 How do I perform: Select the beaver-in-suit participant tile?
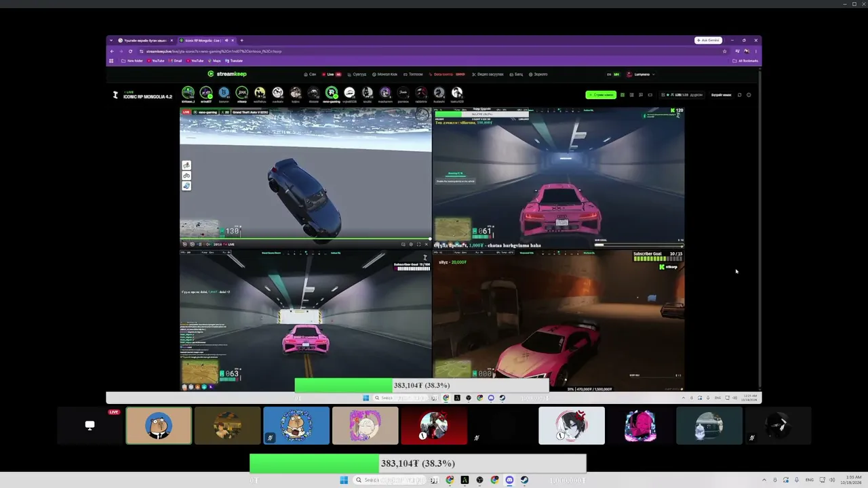pos(159,426)
